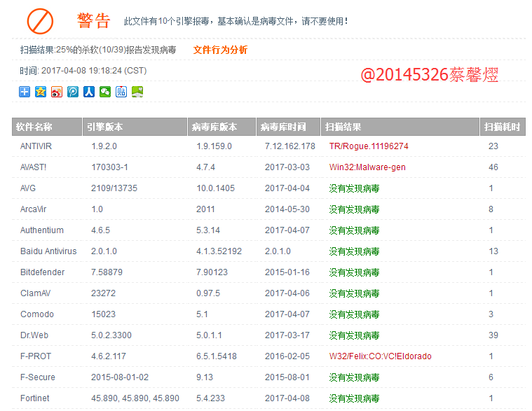Select the Baidu Antivirus row name
The height and width of the screenshot is (411, 532).
click(x=48, y=251)
